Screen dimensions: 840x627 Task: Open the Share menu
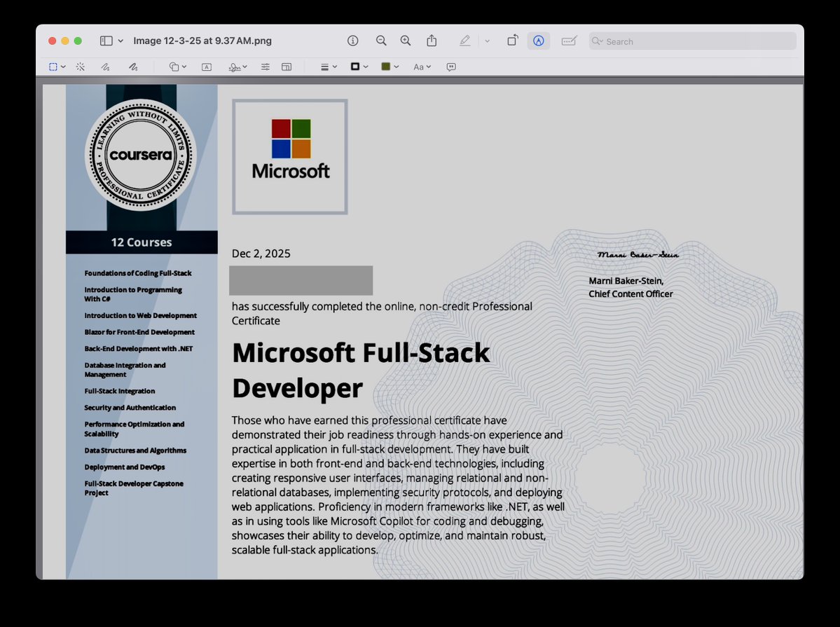coord(432,41)
